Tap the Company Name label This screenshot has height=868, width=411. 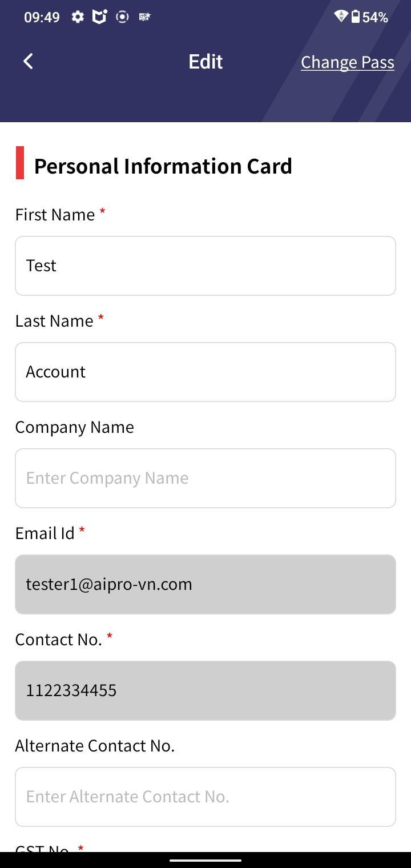click(x=75, y=427)
